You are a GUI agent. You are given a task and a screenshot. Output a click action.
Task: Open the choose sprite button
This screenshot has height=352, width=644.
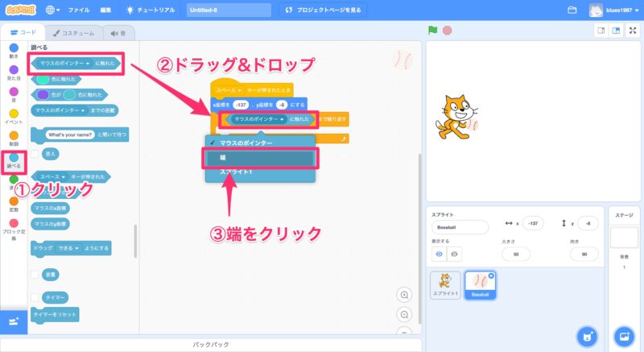pyautogui.click(x=588, y=335)
